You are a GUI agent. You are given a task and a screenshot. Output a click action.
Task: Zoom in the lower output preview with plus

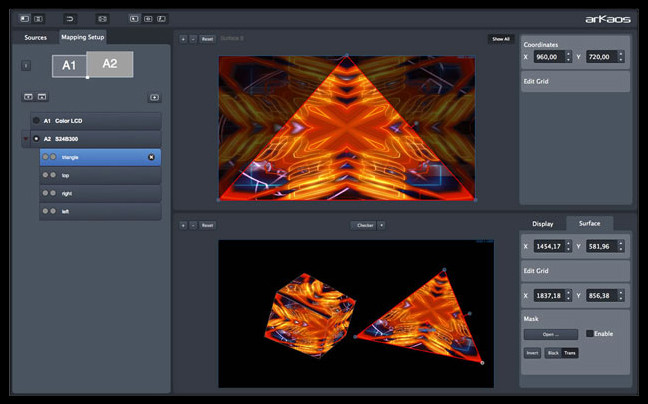click(183, 225)
